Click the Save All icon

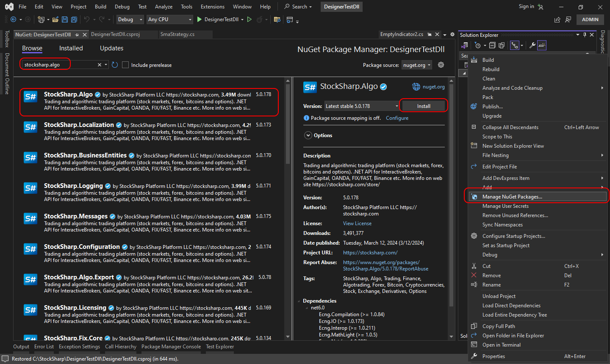[74, 19]
